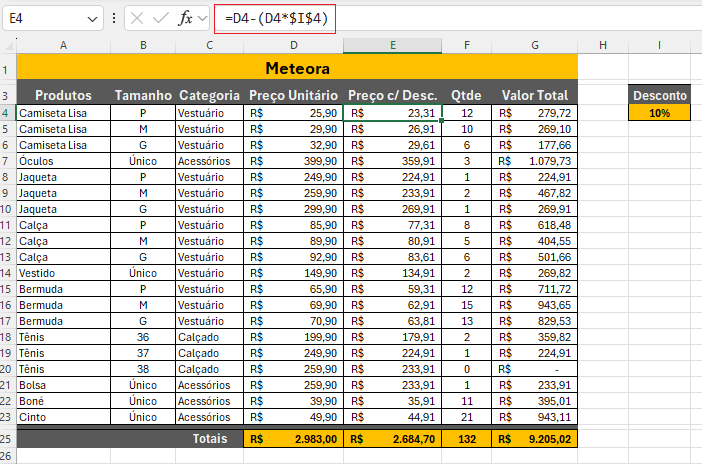702x464 pixels.
Task: Select the Cinto product cell
Action: tap(63, 417)
